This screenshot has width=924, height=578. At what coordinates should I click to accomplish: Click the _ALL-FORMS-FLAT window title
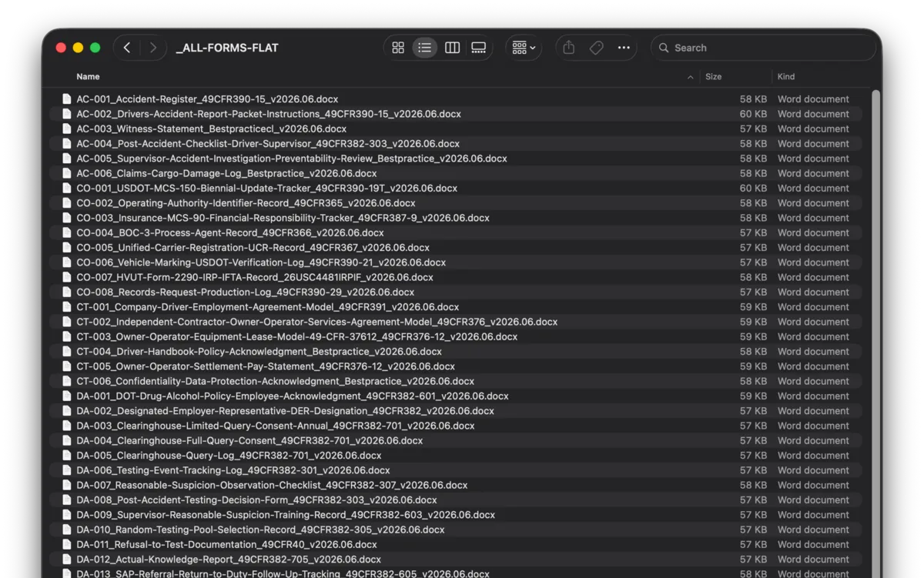pyautogui.click(x=227, y=48)
